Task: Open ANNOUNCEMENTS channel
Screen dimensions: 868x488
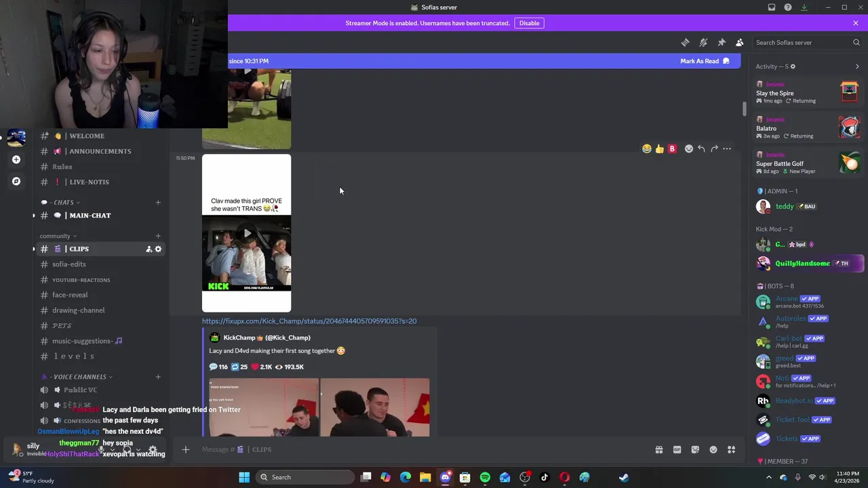Action: (102, 151)
